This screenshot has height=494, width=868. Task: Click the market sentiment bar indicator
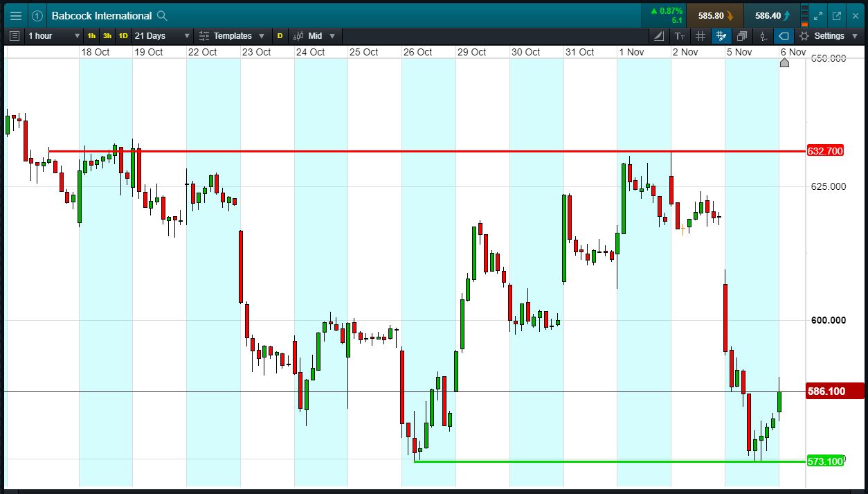click(804, 15)
